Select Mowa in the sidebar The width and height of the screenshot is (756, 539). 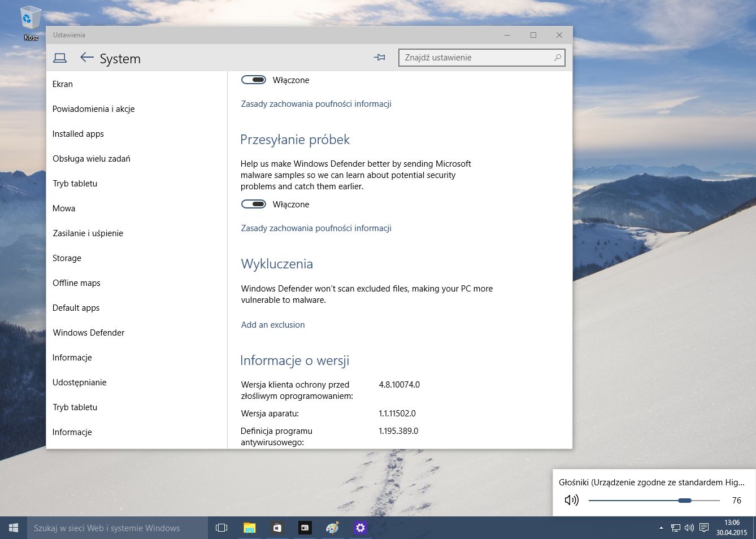click(64, 208)
